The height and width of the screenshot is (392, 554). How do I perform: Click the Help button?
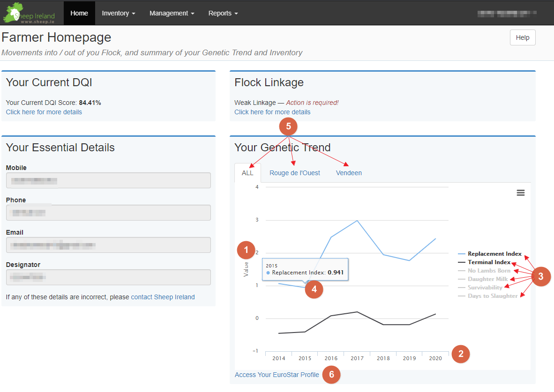click(x=523, y=37)
